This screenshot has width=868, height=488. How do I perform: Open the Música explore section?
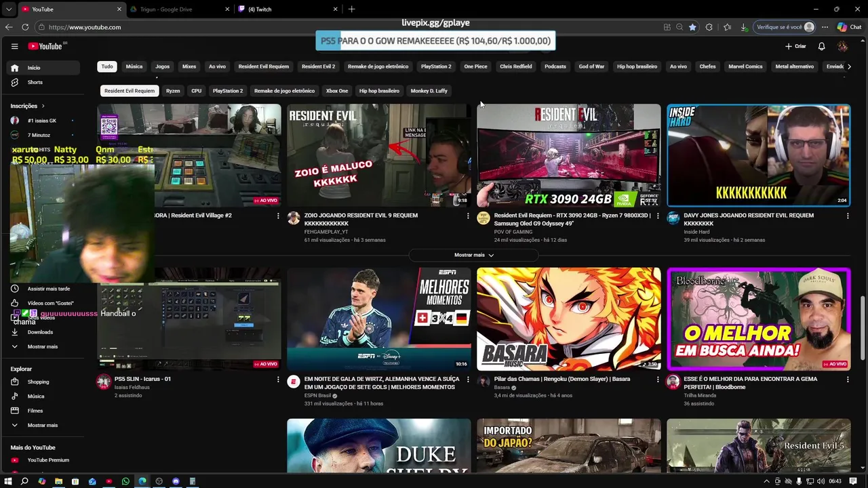[x=43, y=396]
